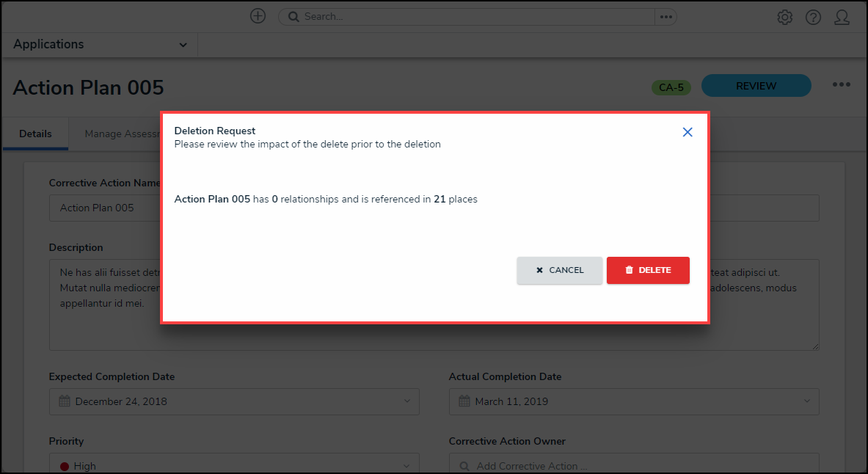This screenshot has height=474, width=868.
Task: Close the Deletion Request dialog with X
Action: pos(688,133)
